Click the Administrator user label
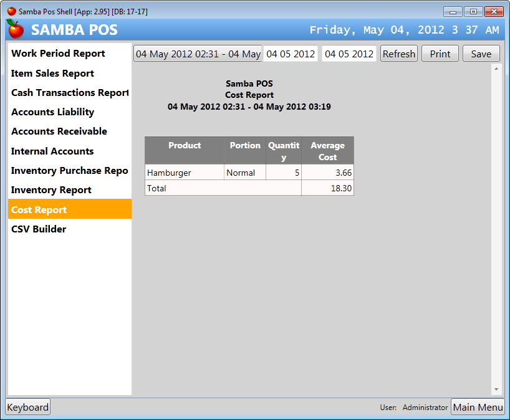The image size is (510, 420). 425,408
